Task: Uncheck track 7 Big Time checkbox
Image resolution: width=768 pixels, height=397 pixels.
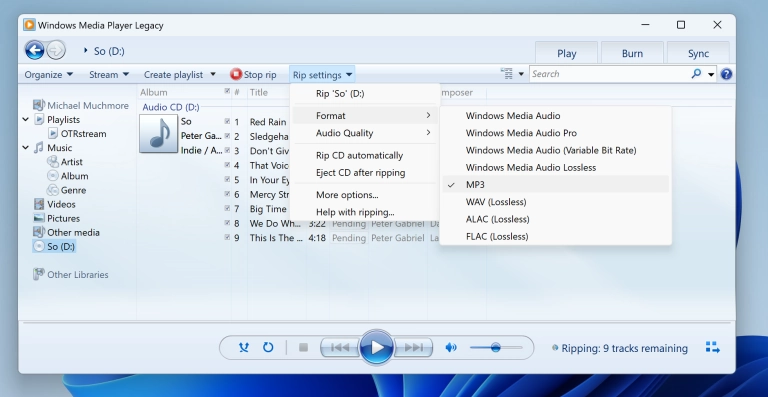Action: pos(227,209)
